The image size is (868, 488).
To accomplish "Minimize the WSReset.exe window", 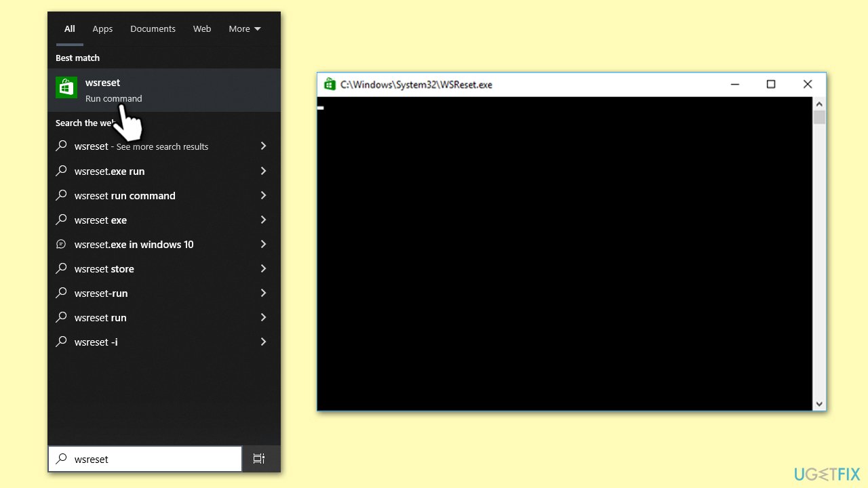I will [x=735, y=84].
